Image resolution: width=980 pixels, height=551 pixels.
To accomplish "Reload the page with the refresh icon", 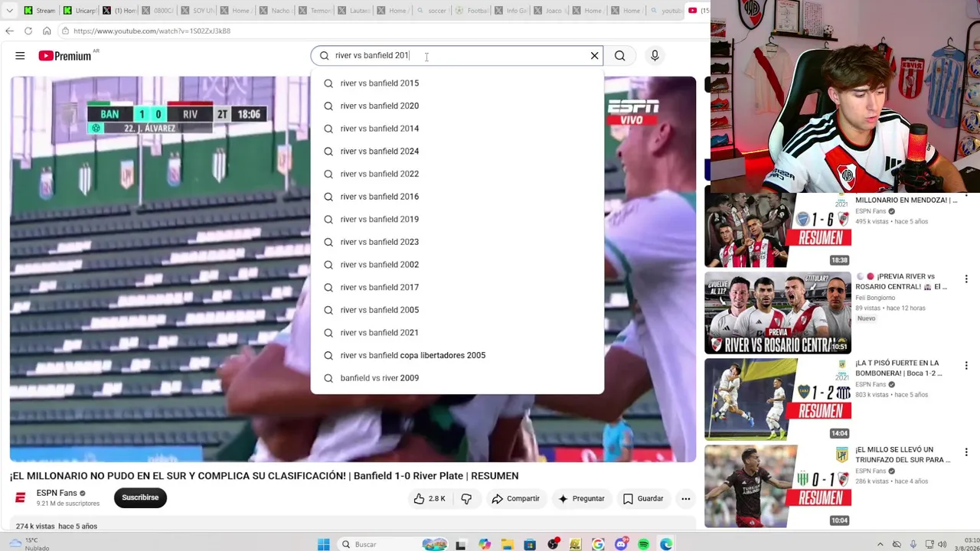I will click(28, 31).
